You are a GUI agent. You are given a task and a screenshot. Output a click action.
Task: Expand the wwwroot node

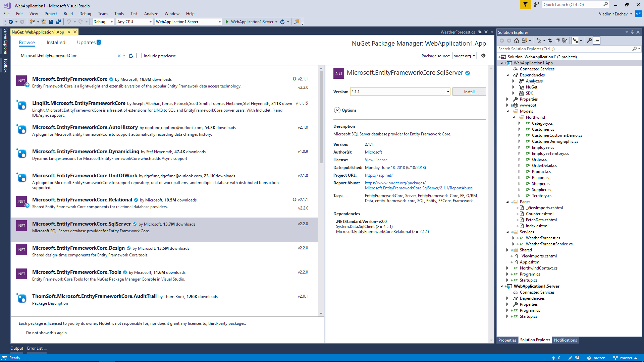pos(507,105)
